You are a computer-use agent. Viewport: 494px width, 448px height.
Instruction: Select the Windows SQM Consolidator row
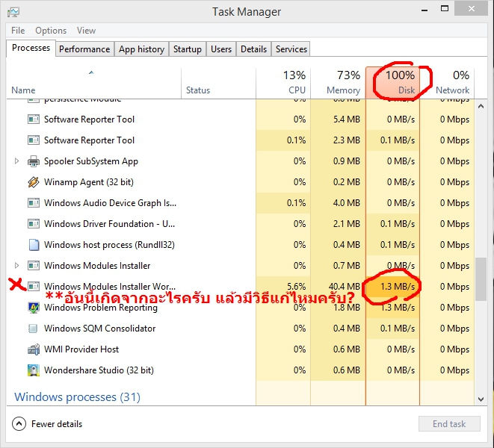240,329
